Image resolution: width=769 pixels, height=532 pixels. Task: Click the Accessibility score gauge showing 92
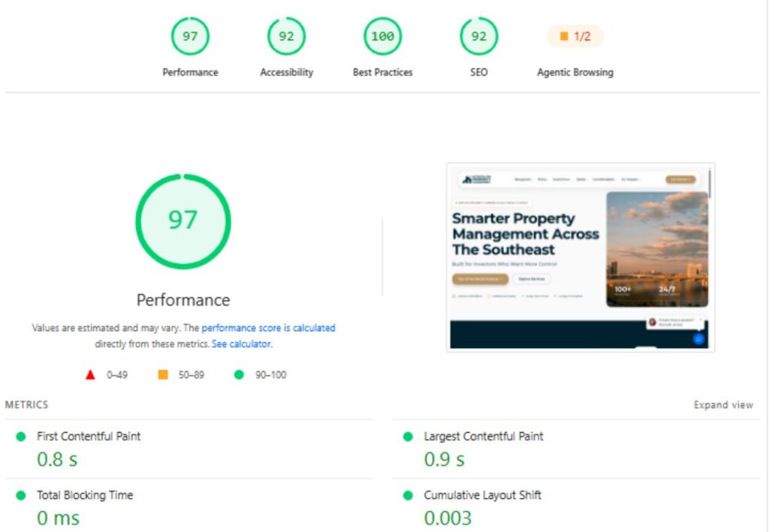[286, 36]
